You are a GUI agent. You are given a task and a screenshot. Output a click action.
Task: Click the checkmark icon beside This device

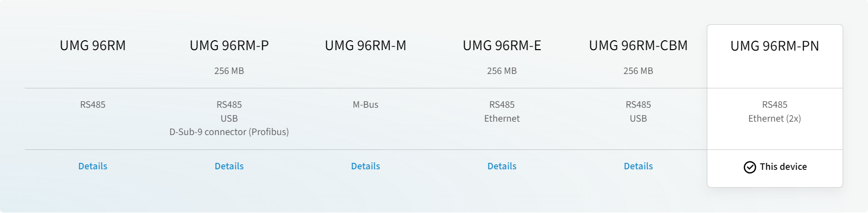(x=749, y=167)
